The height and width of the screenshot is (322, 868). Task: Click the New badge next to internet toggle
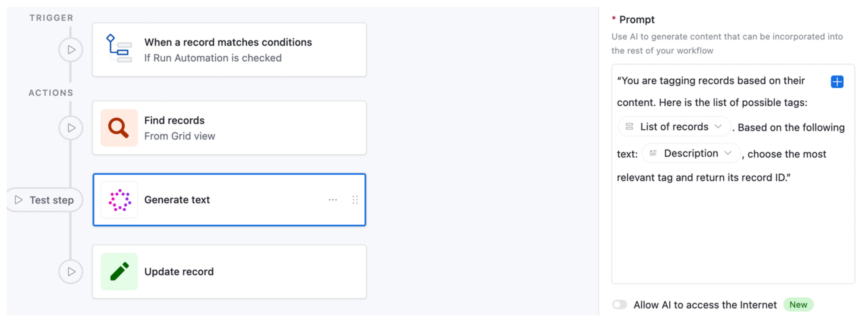(799, 305)
